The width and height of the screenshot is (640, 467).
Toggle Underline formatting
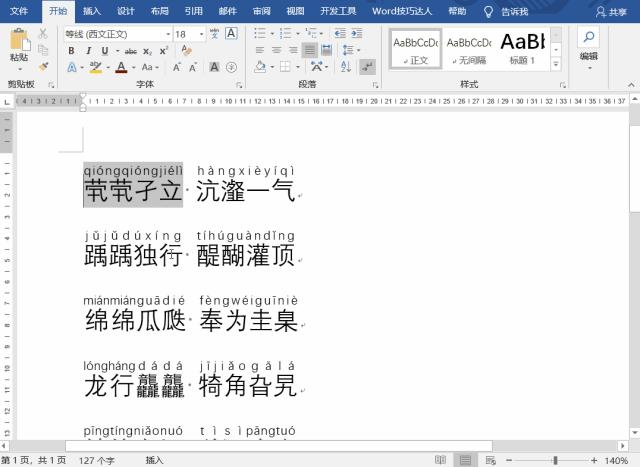click(x=105, y=51)
